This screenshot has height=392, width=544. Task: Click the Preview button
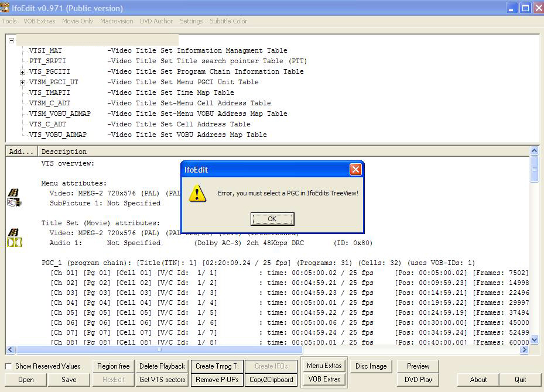click(x=418, y=366)
